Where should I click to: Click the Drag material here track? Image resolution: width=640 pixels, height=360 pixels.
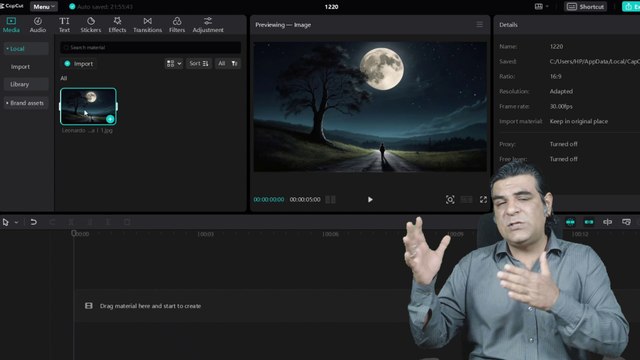[x=241, y=306]
